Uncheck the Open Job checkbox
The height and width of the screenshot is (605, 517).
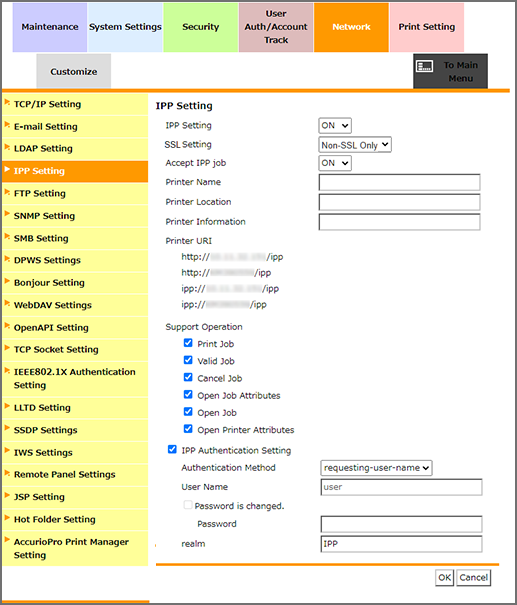[188, 412]
